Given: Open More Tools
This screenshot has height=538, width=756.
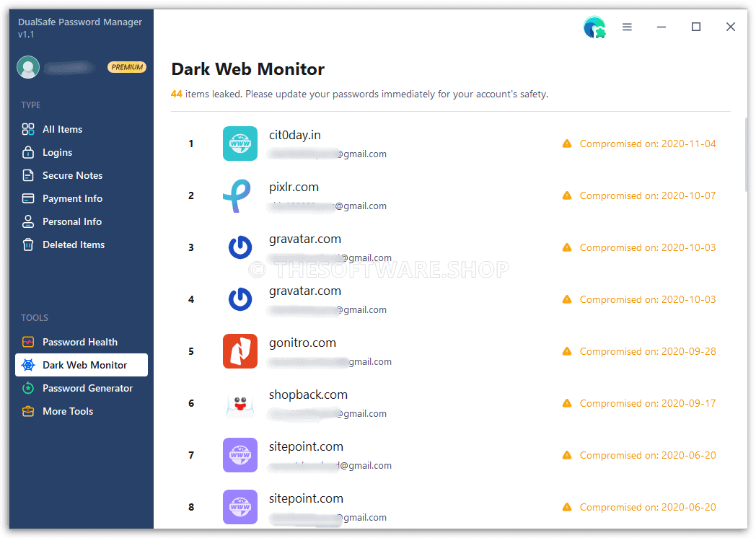Looking at the screenshot, I should tap(81, 412).
